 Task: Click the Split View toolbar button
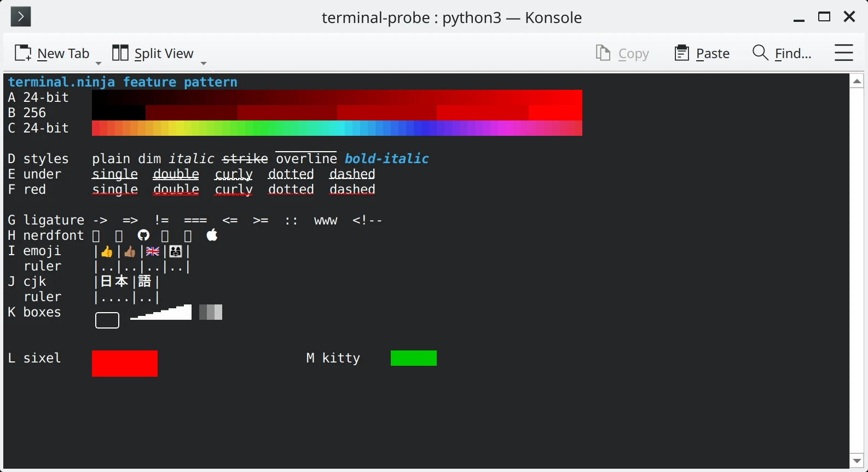tap(153, 53)
